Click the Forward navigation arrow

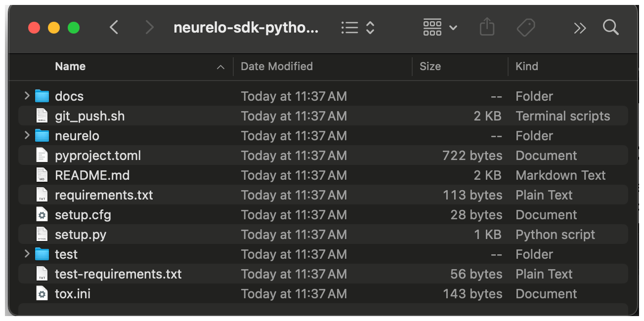click(149, 28)
